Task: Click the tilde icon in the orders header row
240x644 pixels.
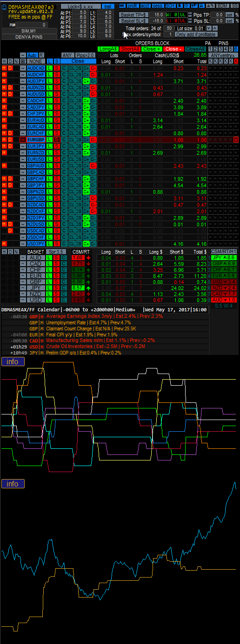Action: point(23,55)
